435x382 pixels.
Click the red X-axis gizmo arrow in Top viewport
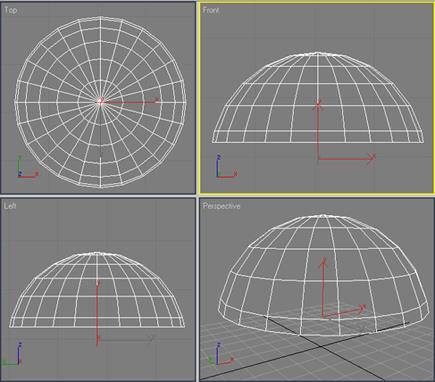[131, 101]
